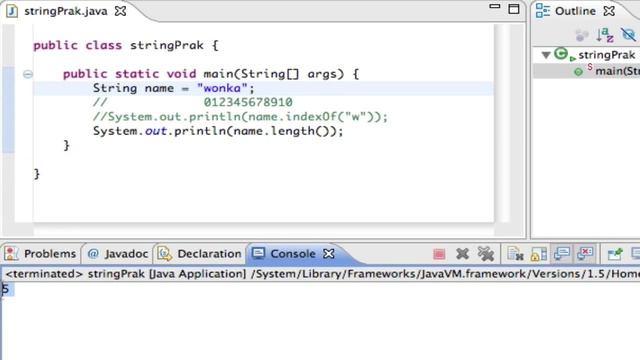Click the Declaration tab icon
The height and width of the screenshot is (360, 640).
165,254
